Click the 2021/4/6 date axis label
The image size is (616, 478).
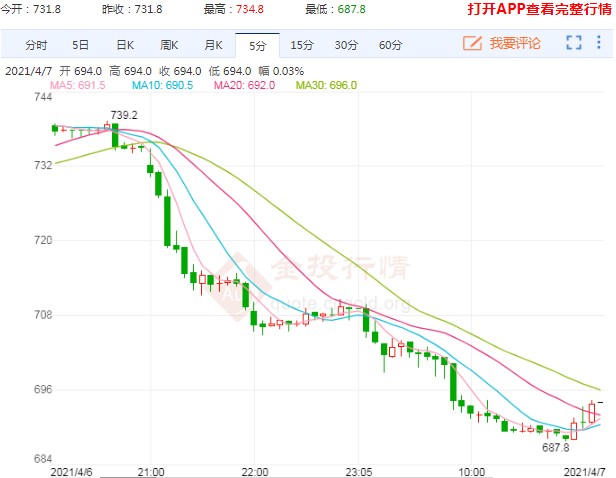point(72,472)
